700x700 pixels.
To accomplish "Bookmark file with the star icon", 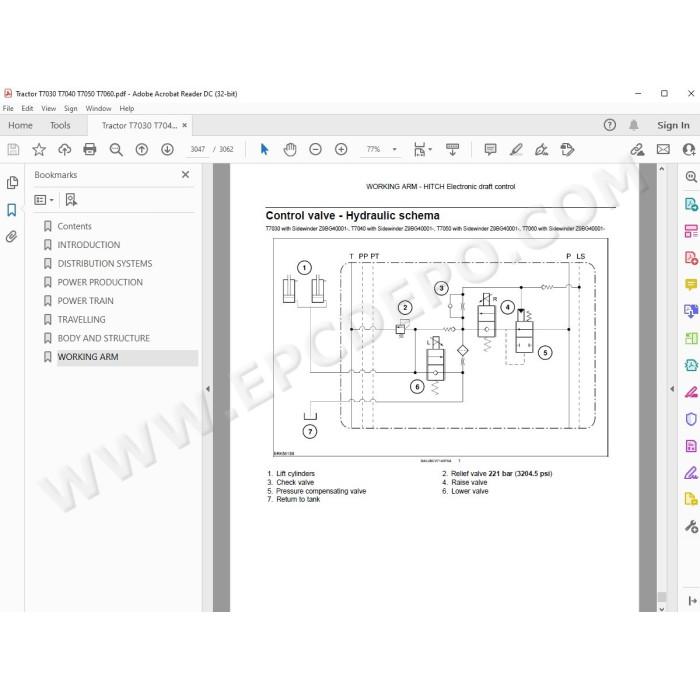I will click(39, 149).
